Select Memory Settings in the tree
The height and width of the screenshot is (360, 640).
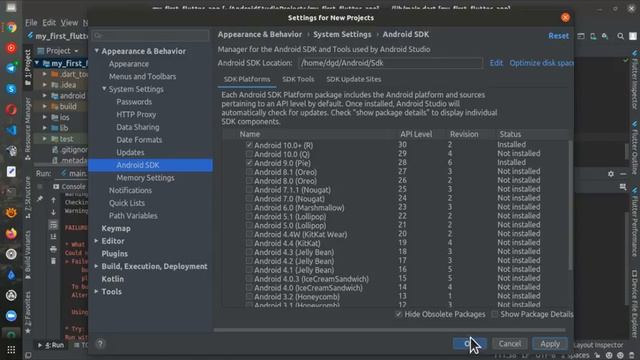click(x=145, y=178)
